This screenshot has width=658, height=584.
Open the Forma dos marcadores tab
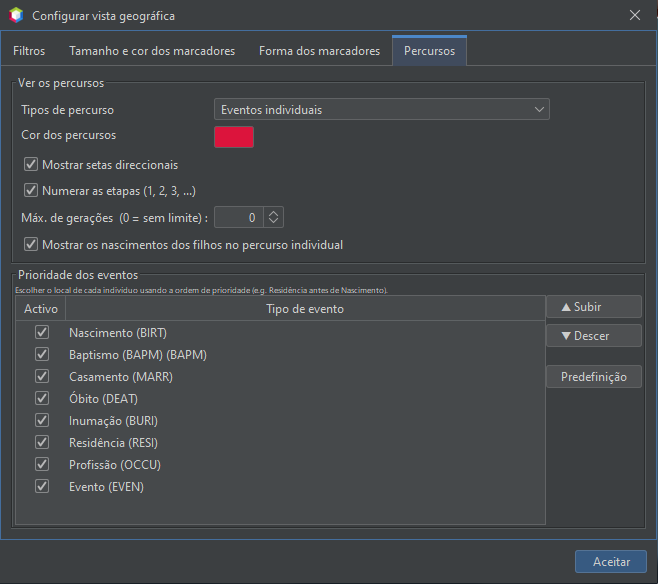(x=319, y=51)
